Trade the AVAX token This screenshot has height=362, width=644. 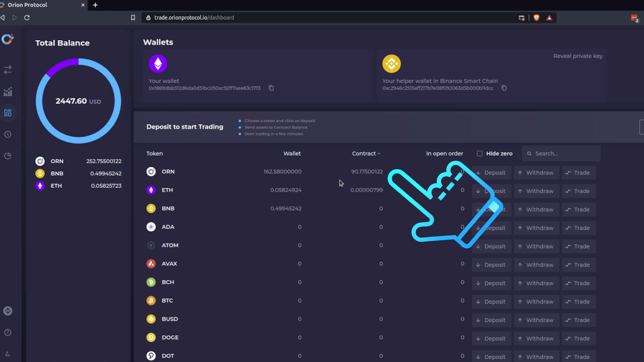(578, 265)
